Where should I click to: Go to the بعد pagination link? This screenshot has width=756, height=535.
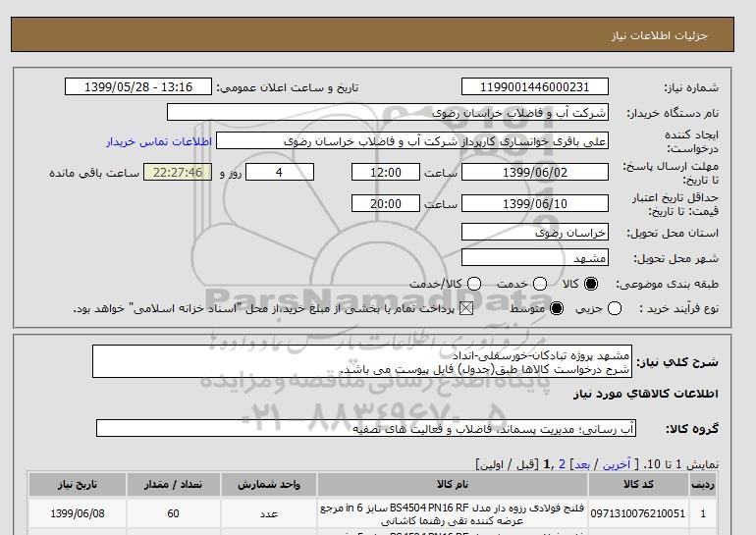pos(582,464)
